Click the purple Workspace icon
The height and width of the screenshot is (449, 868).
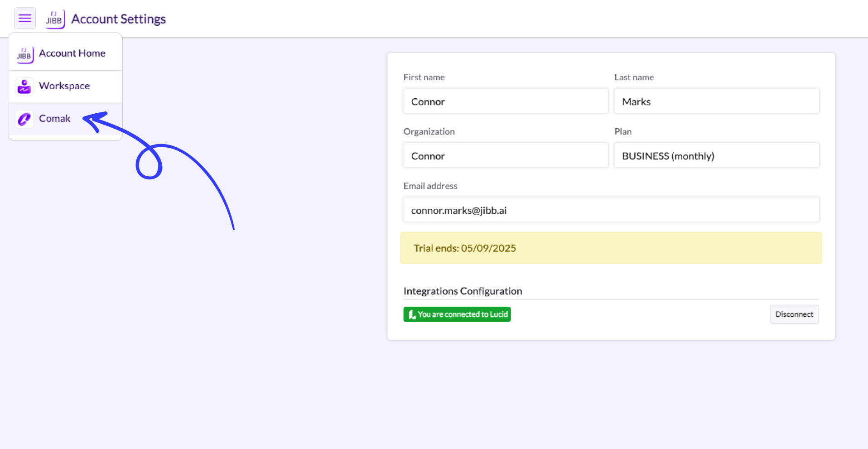tap(24, 86)
